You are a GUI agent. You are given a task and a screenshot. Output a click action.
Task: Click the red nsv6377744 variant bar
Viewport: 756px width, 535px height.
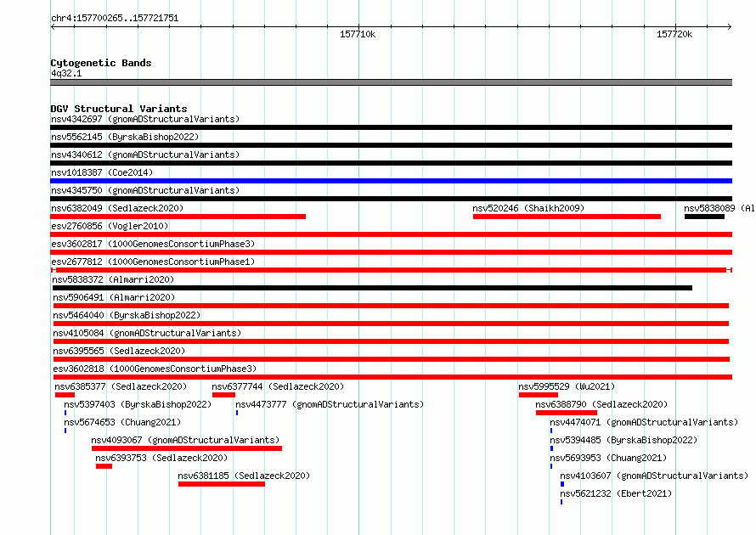pyautogui.click(x=223, y=395)
